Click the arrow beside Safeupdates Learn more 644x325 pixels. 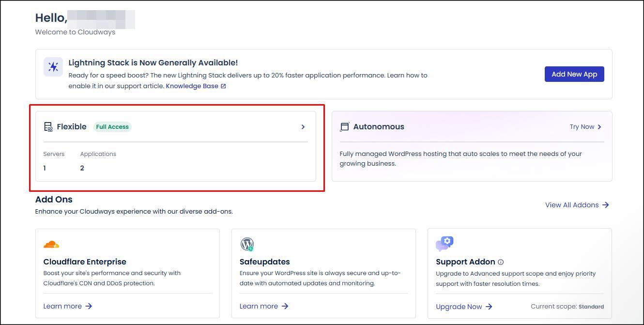click(285, 306)
